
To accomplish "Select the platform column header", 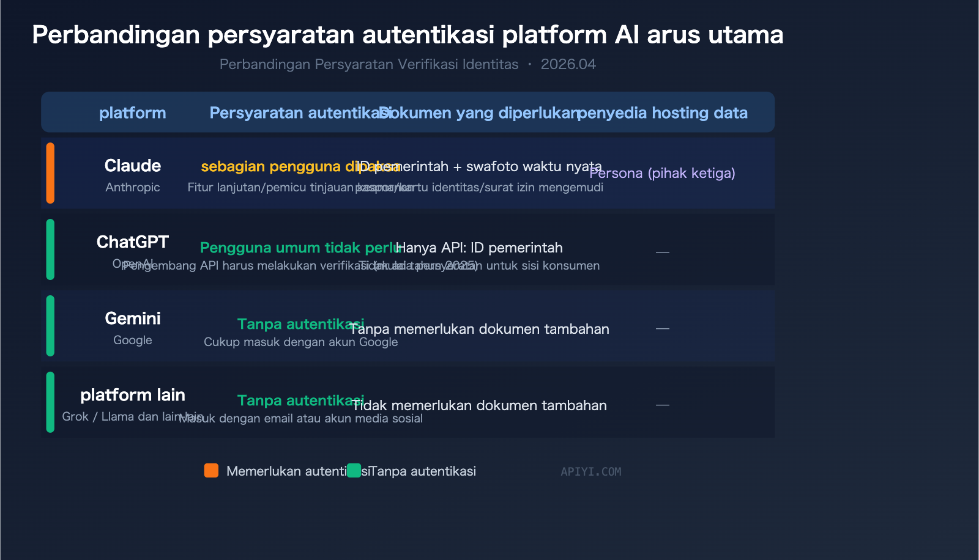I will (133, 112).
